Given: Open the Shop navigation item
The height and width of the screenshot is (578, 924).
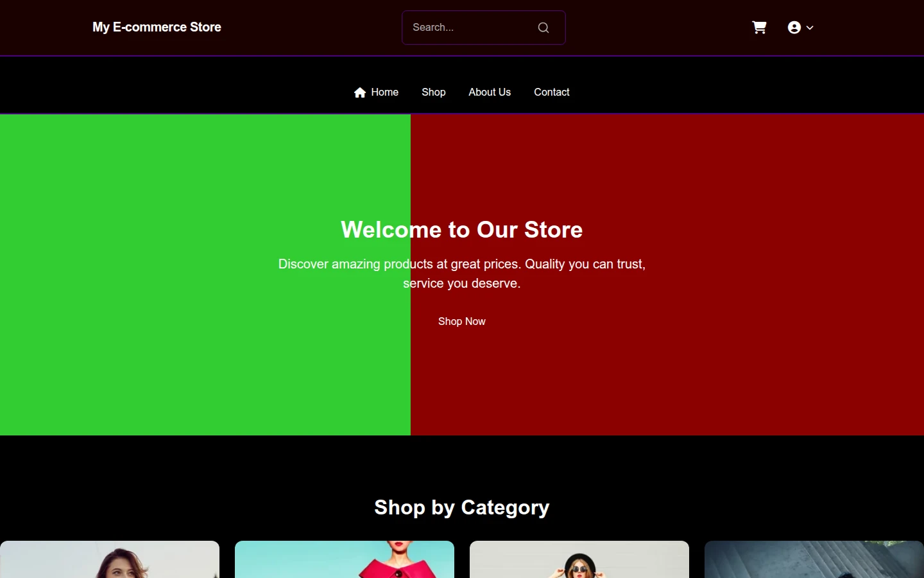Looking at the screenshot, I should 434,92.
